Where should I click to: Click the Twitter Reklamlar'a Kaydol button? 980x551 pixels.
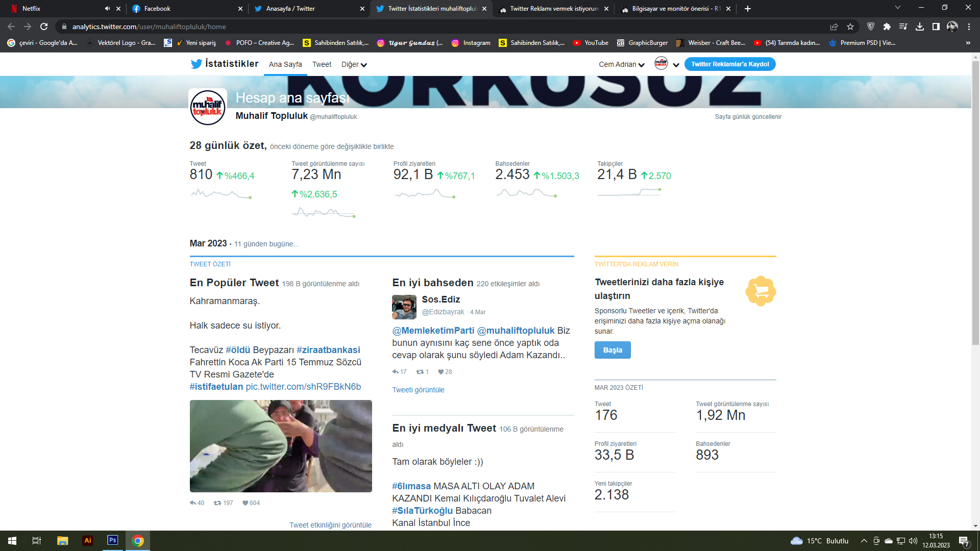(x=730, y=64)
